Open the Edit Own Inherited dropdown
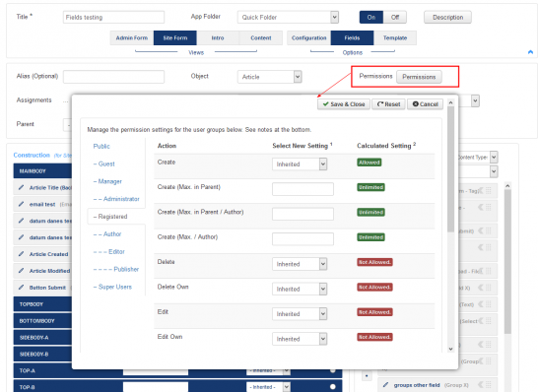The image size is (538, 392). tap(300, 339)
